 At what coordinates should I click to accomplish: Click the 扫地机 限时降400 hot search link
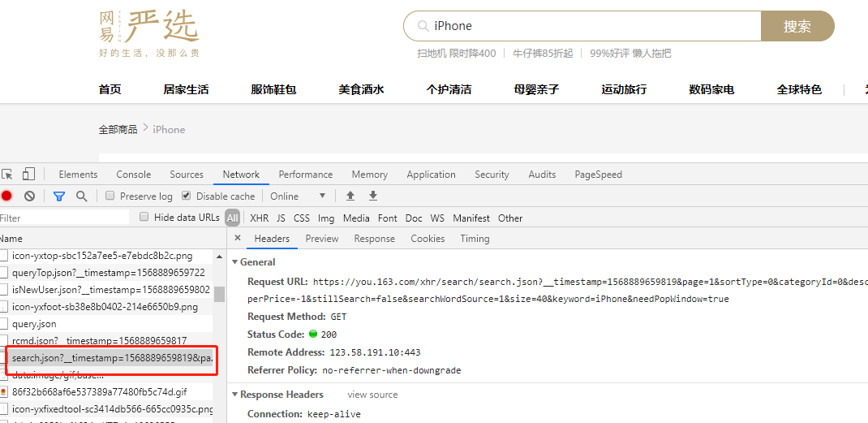click(x=457, y=54)
